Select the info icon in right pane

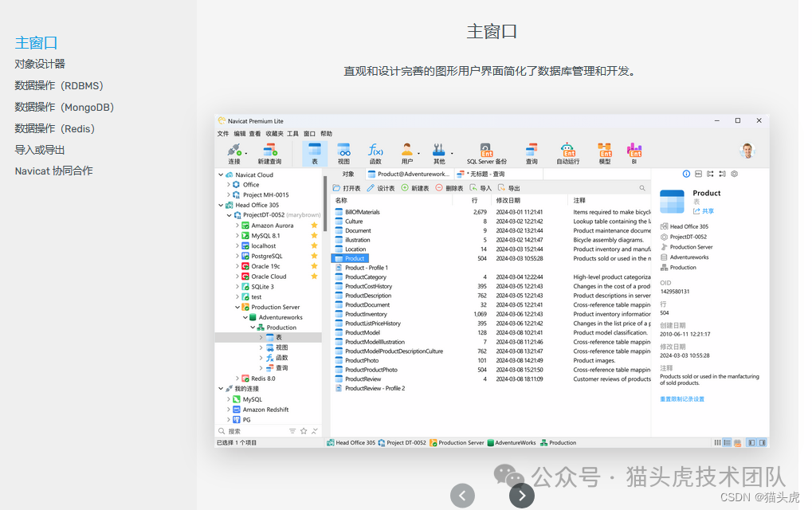tap(686, 174)
